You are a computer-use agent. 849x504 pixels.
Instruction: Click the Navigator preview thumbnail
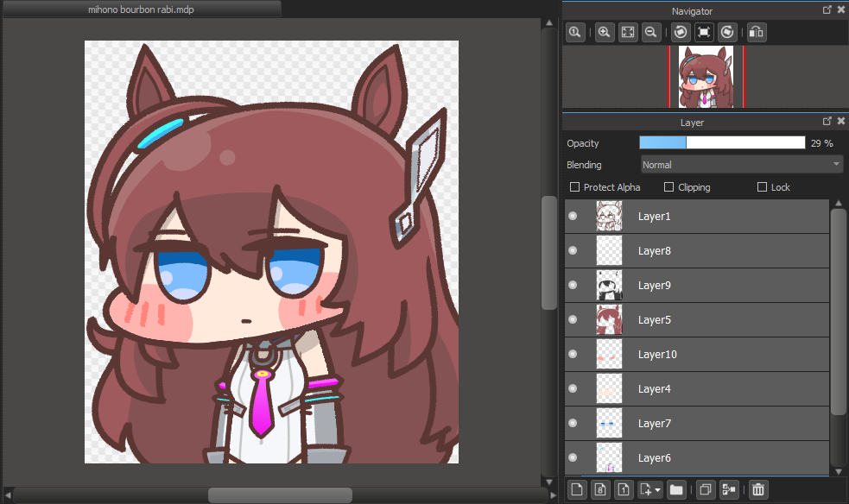click(706, 76)
